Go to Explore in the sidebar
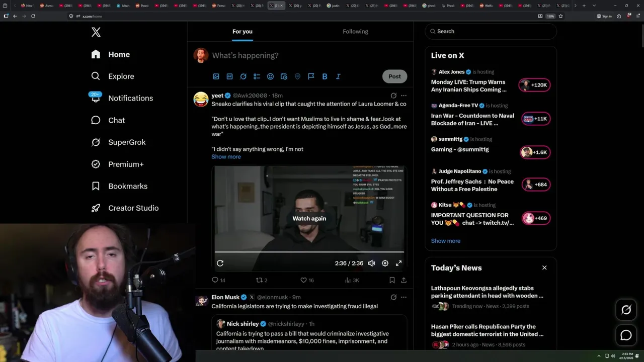Screen dimensions: 644x362 (x=113, y=76)
